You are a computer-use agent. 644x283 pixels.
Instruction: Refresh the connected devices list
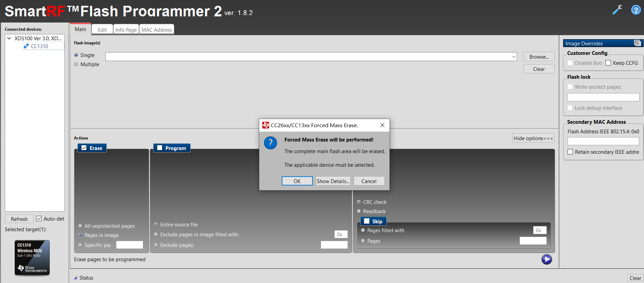coord(19,219)
